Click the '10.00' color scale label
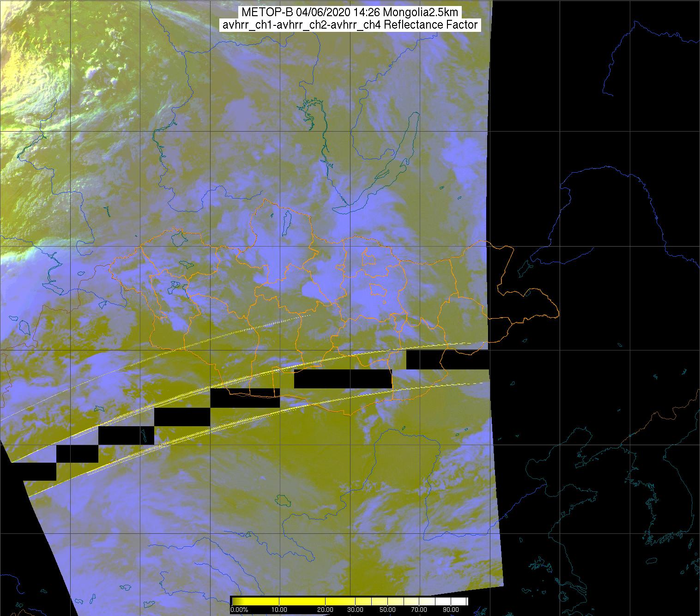Screen dimensions: 700x616 click(x=280, y=610)
